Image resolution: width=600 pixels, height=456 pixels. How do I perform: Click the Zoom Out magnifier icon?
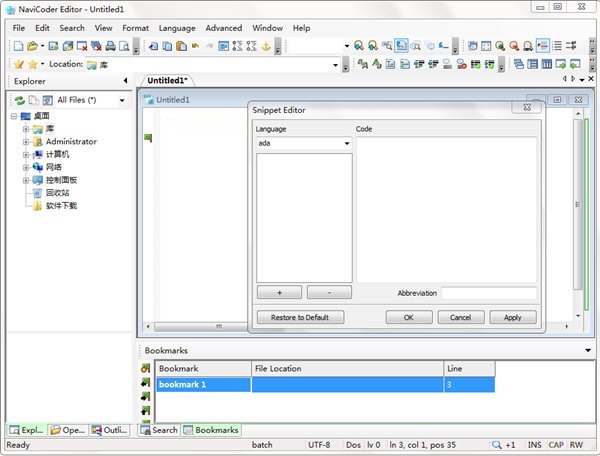(514, 46)
